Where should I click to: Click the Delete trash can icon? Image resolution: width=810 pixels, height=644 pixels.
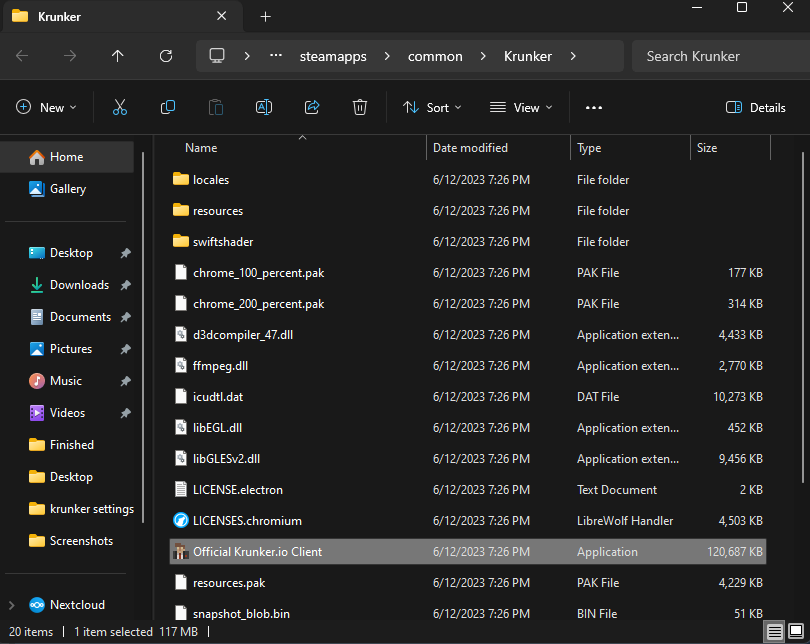[360, 107]
